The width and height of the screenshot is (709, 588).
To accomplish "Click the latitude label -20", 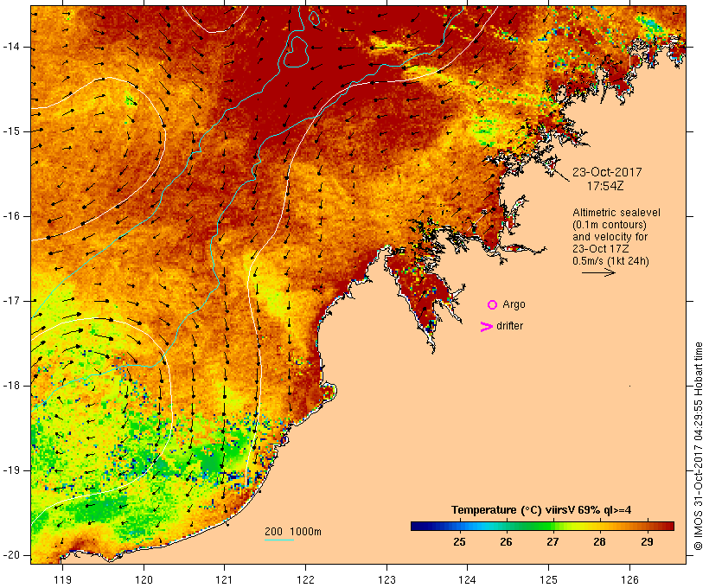I will click(11, 555).
